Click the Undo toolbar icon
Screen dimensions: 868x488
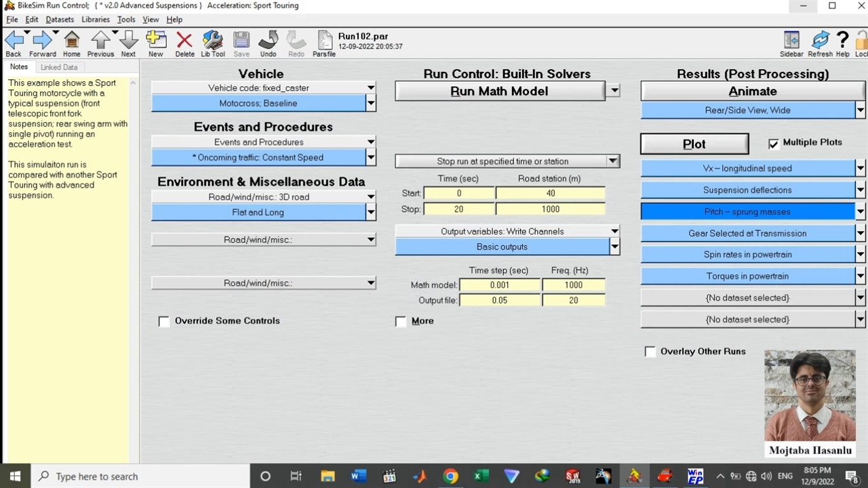[268, 41]
